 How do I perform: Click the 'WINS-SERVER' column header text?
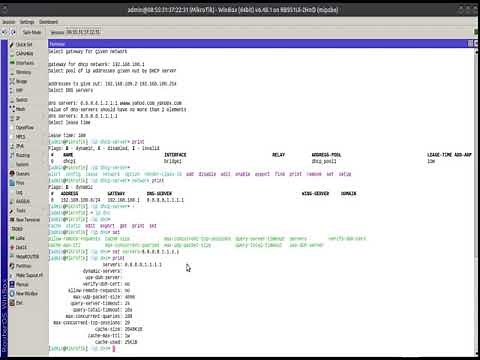click(x=315, y=194)
